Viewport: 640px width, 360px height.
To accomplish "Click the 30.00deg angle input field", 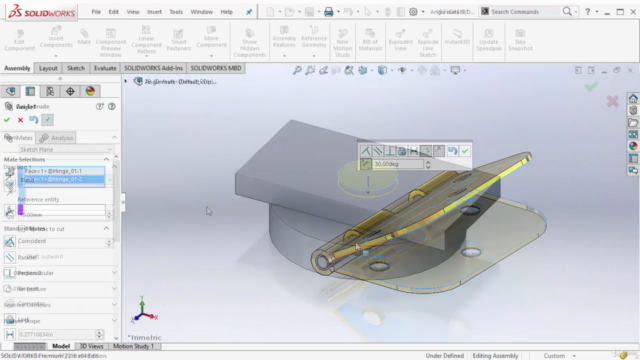I will (x=398, y=164).
